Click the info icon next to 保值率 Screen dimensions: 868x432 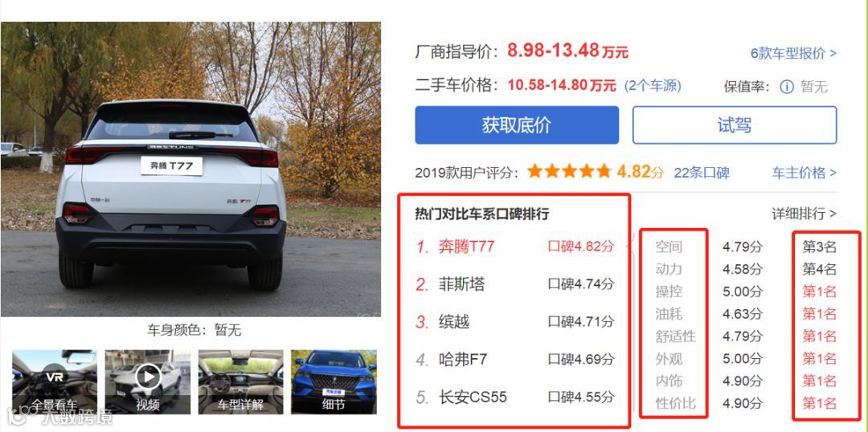click(x=787, y=87)
